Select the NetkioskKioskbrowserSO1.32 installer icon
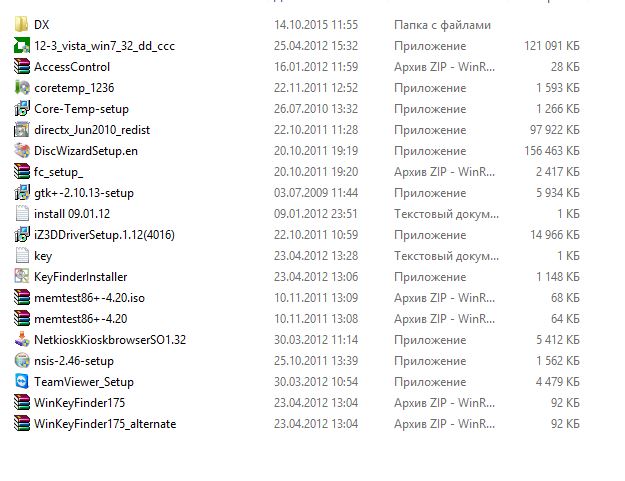This screenshot has width=625, height=481. [x=22, y=340]
